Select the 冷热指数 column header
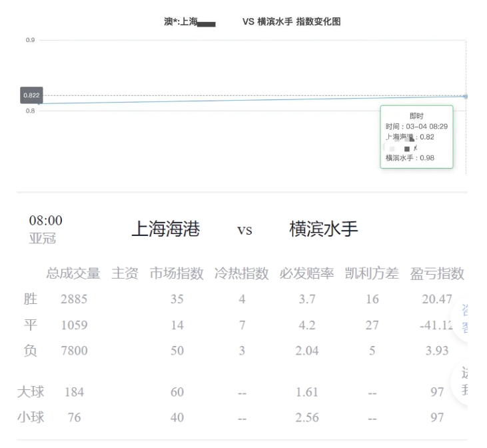487x448 pixels. click(241, 273)
